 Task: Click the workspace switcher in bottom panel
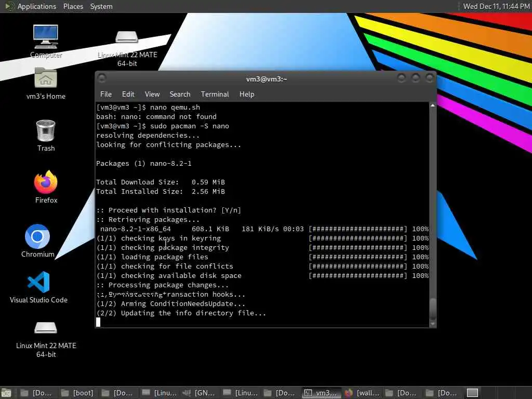point(472,393)
